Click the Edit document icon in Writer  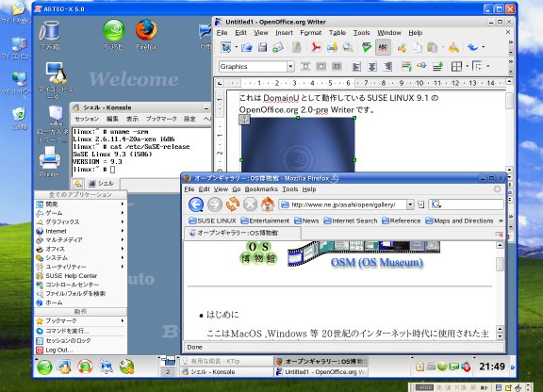point(296,47)
